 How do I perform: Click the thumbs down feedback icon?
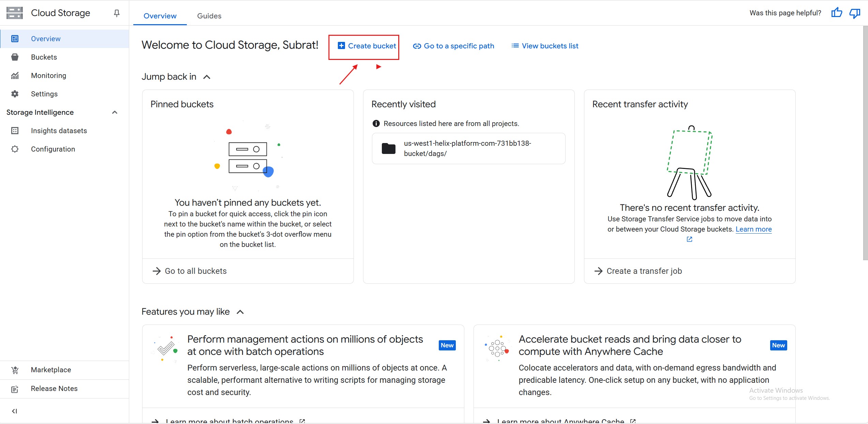click(x=855, y=13)
